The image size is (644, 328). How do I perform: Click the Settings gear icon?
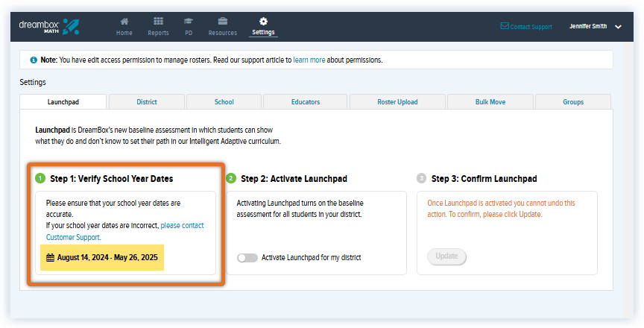(263, 22)
